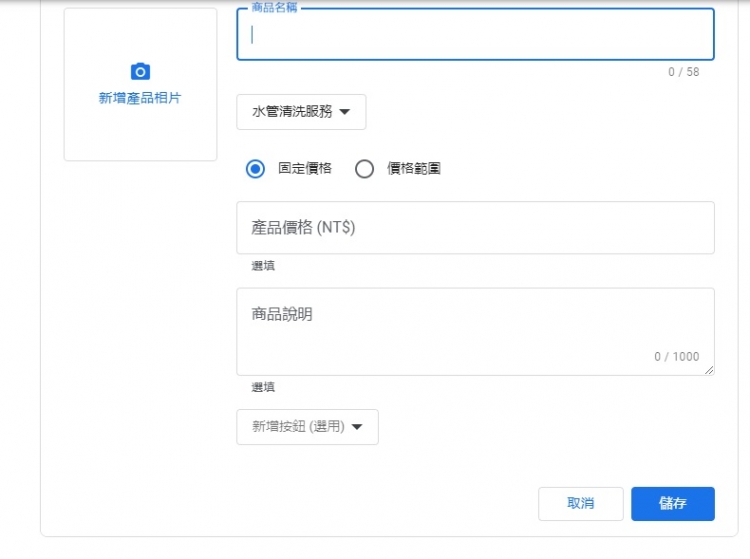Click the resize handle of 商品說明 box

(709, 370)
